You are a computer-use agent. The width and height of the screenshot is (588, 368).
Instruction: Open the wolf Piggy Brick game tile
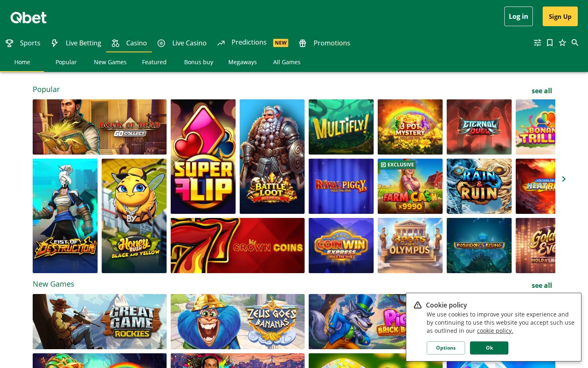pyautogui.click(x=357, y=321)
